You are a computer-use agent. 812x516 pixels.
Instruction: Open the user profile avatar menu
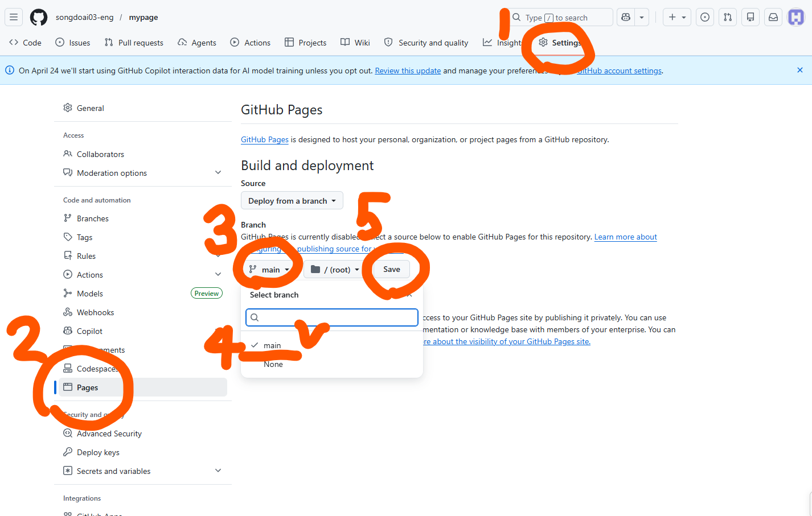tap(796, 17)
